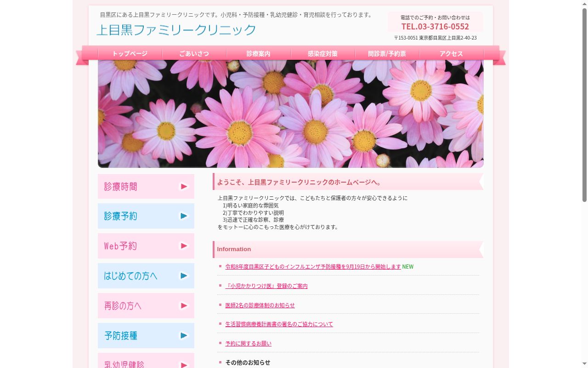The width and height of the screenshot is (588, 368).
Task: Click the clinic address 〒153-0051 text
Action: pos(435,38)
